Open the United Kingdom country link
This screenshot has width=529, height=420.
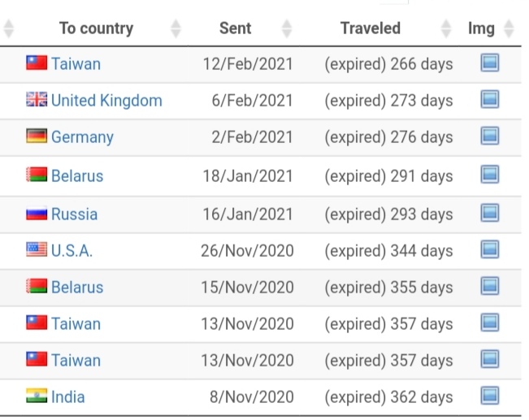106,101
